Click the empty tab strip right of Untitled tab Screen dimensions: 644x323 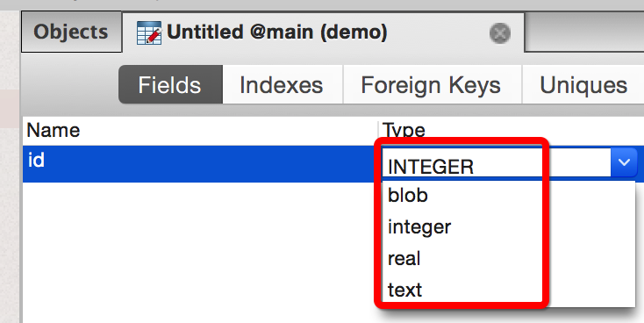(584, 32)
